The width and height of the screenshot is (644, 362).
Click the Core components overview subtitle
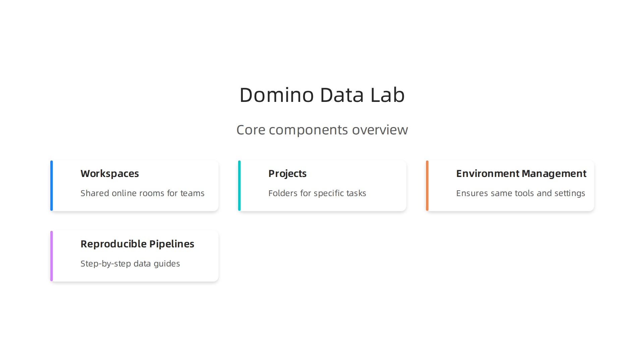point(322,130)
